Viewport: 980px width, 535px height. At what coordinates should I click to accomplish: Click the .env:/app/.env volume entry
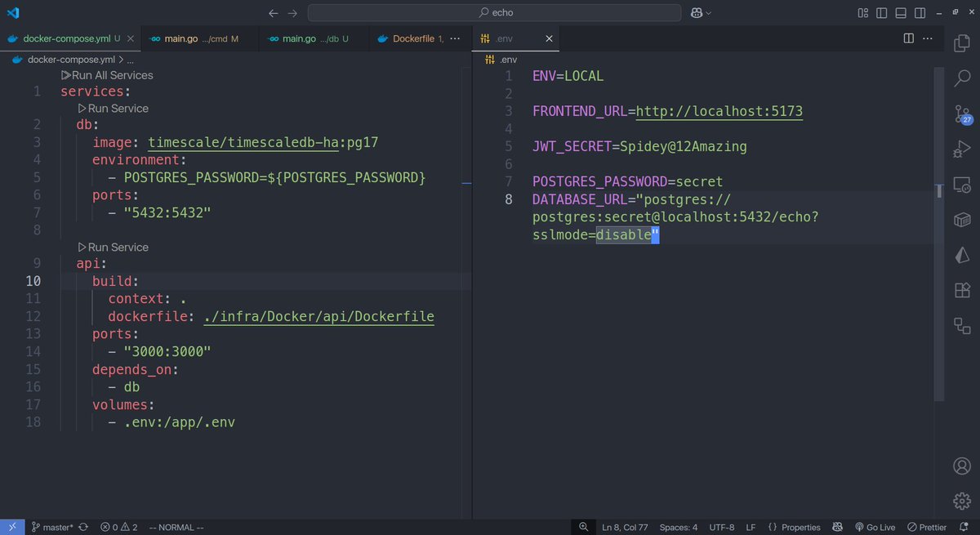[180, 422]
